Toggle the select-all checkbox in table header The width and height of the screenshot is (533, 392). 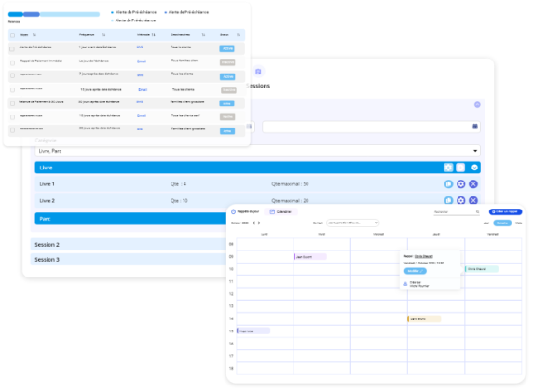tap(12, 35)
